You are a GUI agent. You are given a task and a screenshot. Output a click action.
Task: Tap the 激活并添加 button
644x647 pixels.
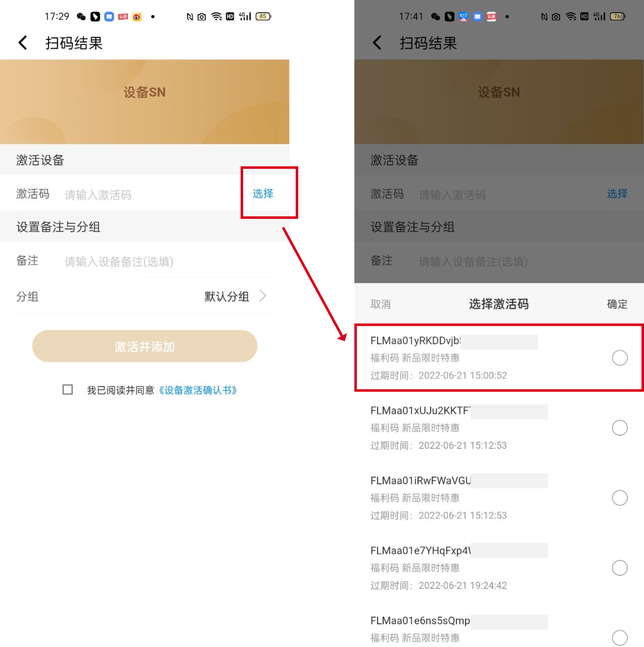(x=145, y=346)
